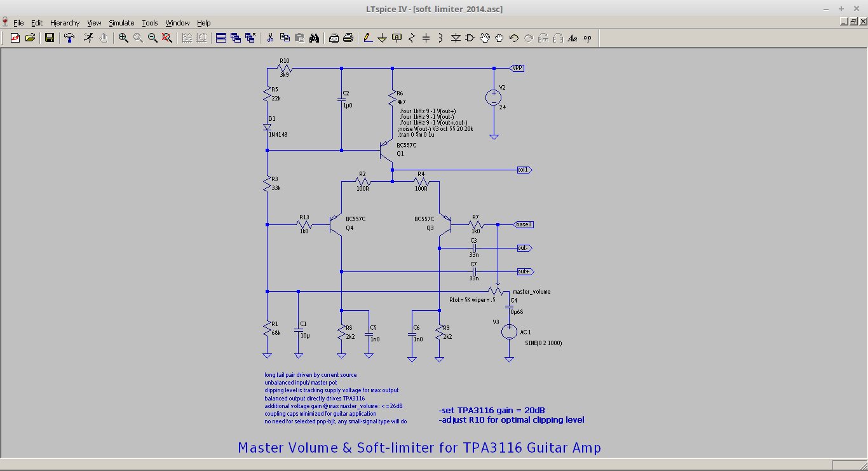Open the Place Component gate icon

coord(470,38)
